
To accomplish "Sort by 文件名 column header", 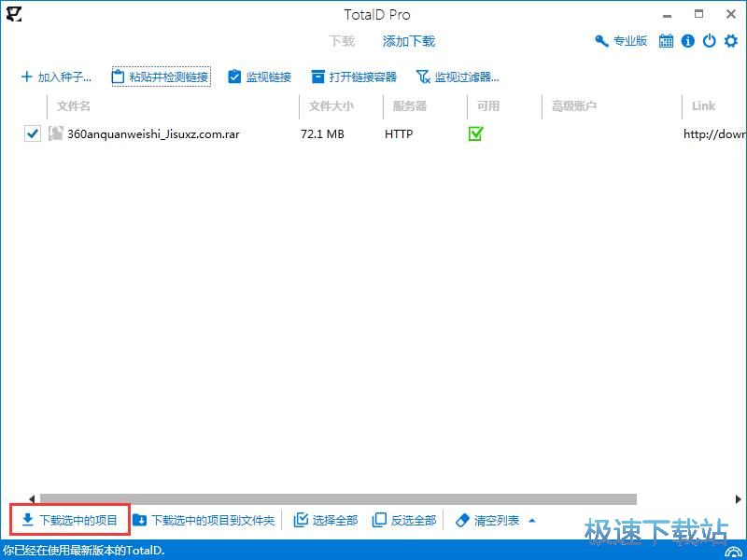I will [74, 105].
